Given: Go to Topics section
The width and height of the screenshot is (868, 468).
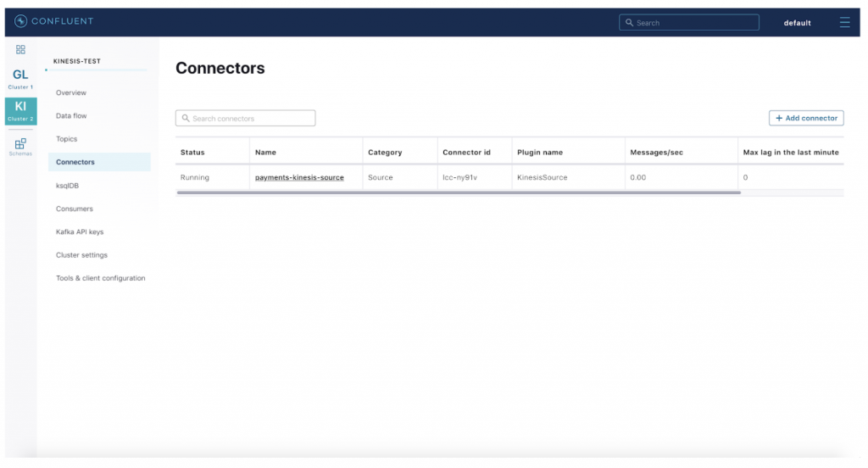Looking at the screenshot, I should click(66, 139).
